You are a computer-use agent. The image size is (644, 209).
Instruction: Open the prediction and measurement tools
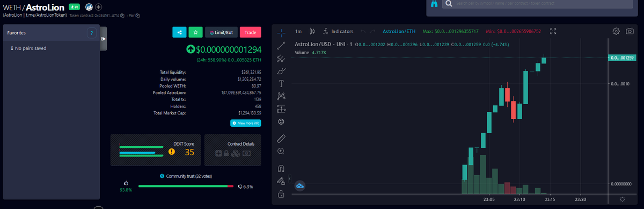click(281, 109)
